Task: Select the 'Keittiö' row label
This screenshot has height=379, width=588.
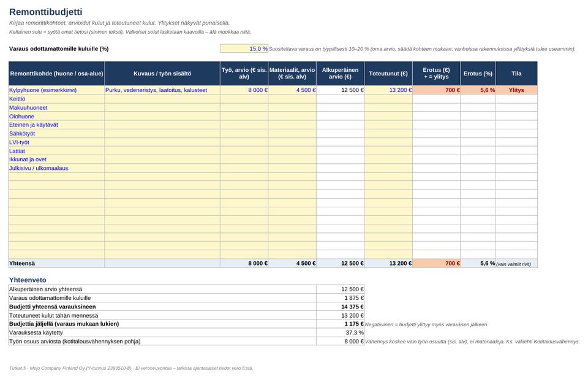Action: (56, 99)
